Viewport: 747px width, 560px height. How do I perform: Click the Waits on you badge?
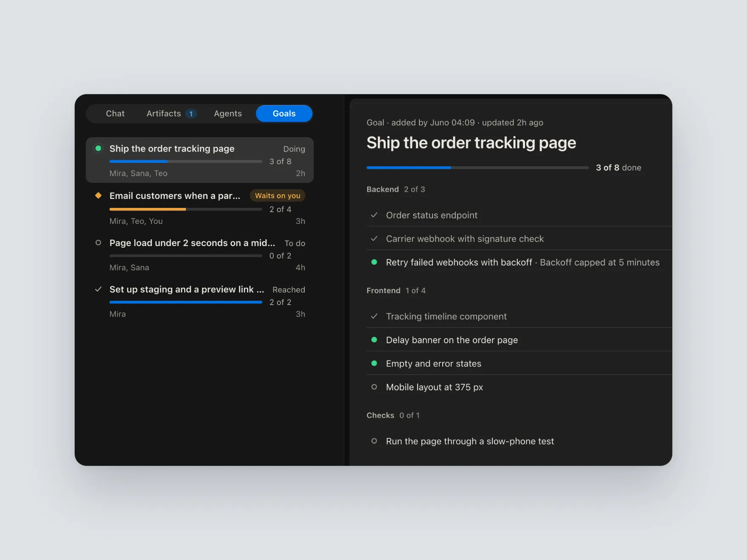tap(278, 196)
